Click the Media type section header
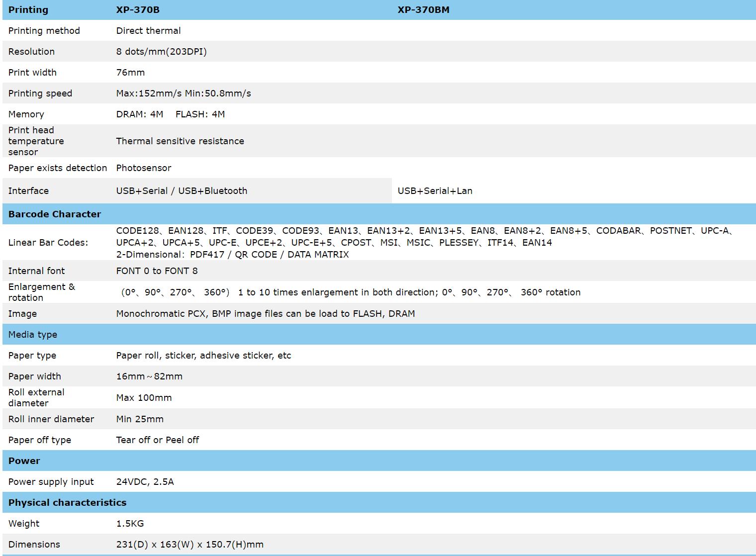The image size is (756, 556). click(x=33, y=335)
